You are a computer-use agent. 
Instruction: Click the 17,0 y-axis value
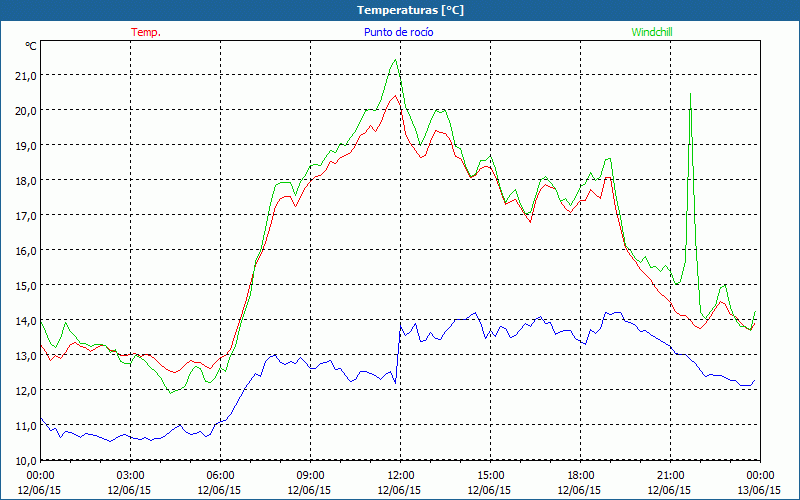point(26,215)
